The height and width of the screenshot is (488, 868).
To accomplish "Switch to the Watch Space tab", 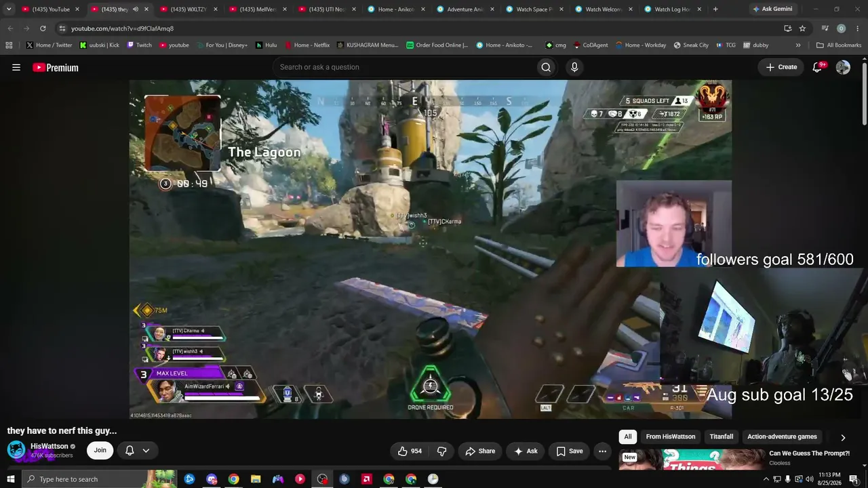I will (x=534, y=9).
